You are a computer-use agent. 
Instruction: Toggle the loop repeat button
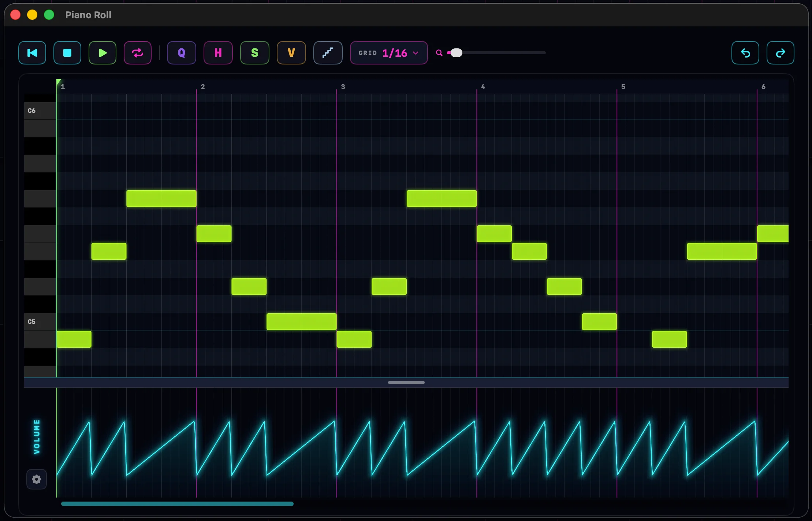point(138,53)
